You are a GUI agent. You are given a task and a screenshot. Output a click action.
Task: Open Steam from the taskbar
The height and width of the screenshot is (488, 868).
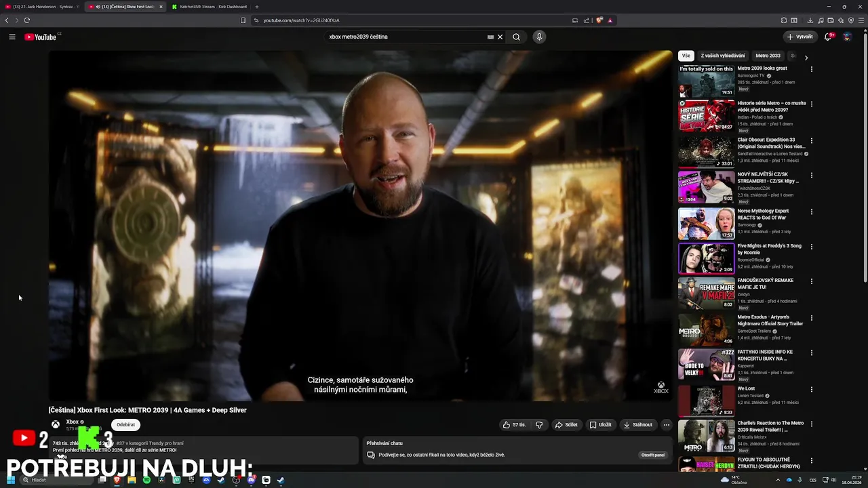(x=281, y=480)
